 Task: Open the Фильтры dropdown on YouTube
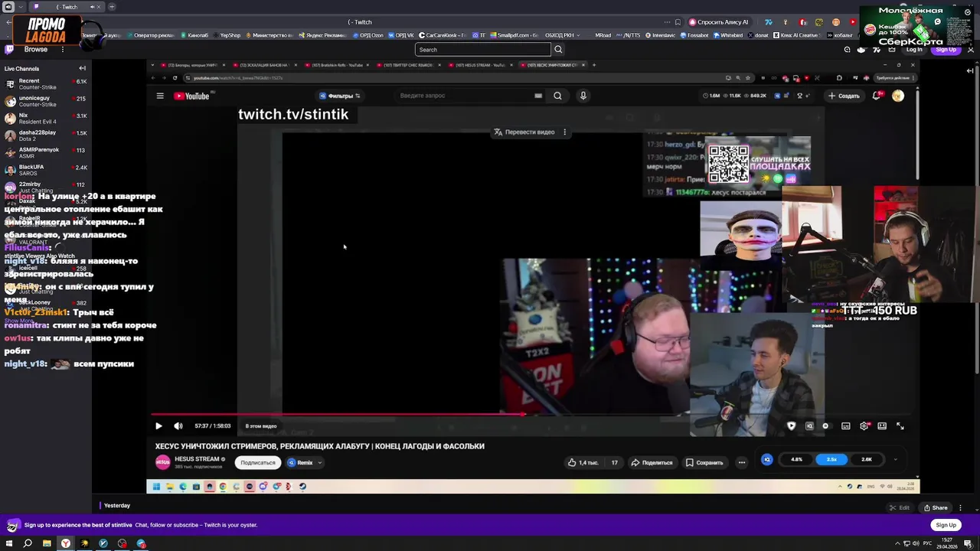340,96
